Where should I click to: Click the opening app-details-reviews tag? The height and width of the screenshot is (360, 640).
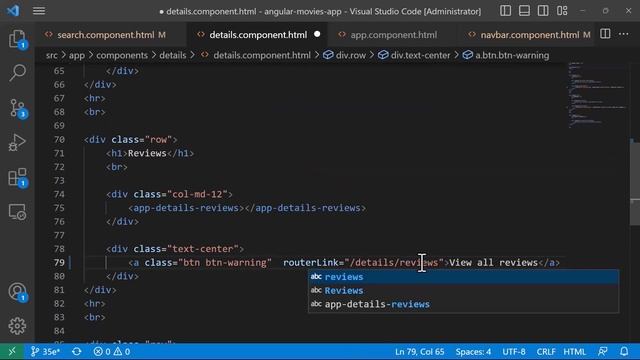pyautogui.click(x=186, y=208)
